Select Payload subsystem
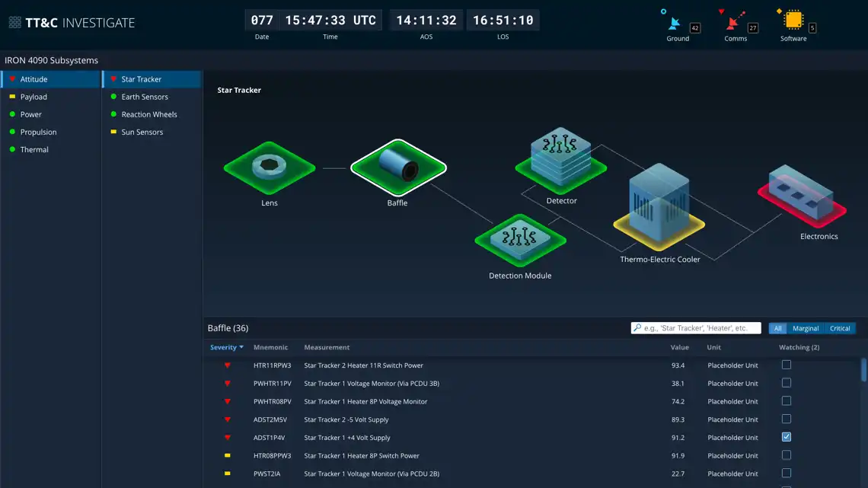The width and height of the screenshot is (868, 488). pos(50,97)
